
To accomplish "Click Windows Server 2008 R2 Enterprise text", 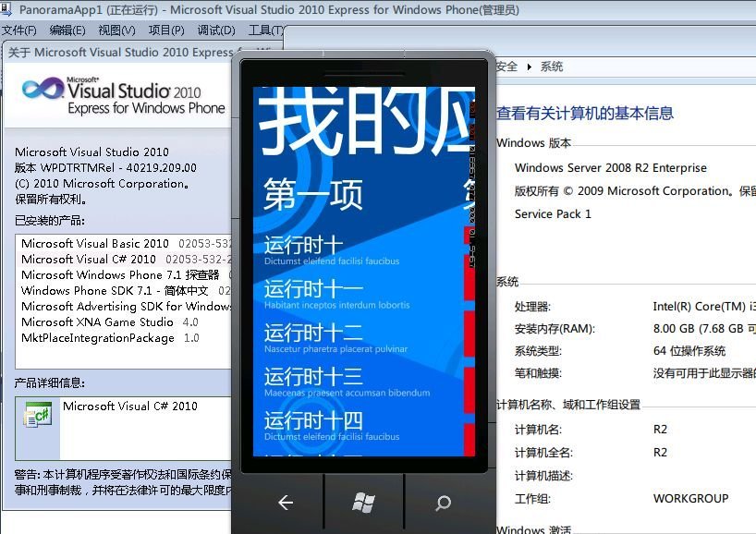I will coord(610,168).
